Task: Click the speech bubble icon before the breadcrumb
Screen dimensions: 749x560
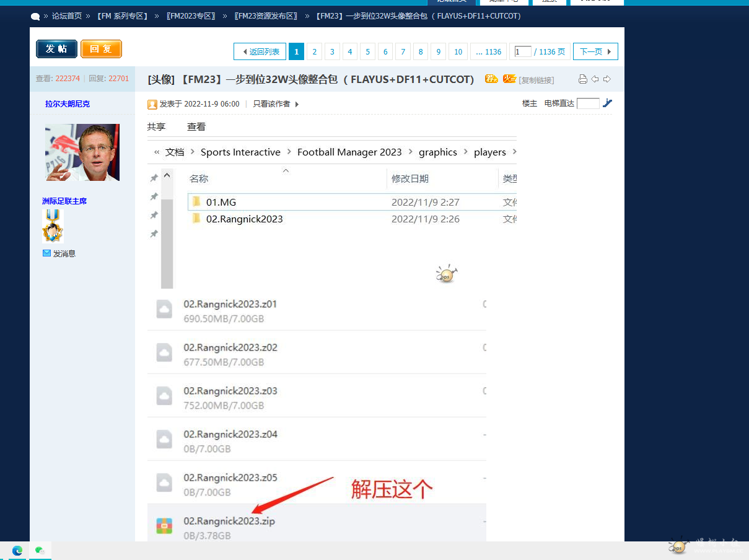Action: (35, 16)
